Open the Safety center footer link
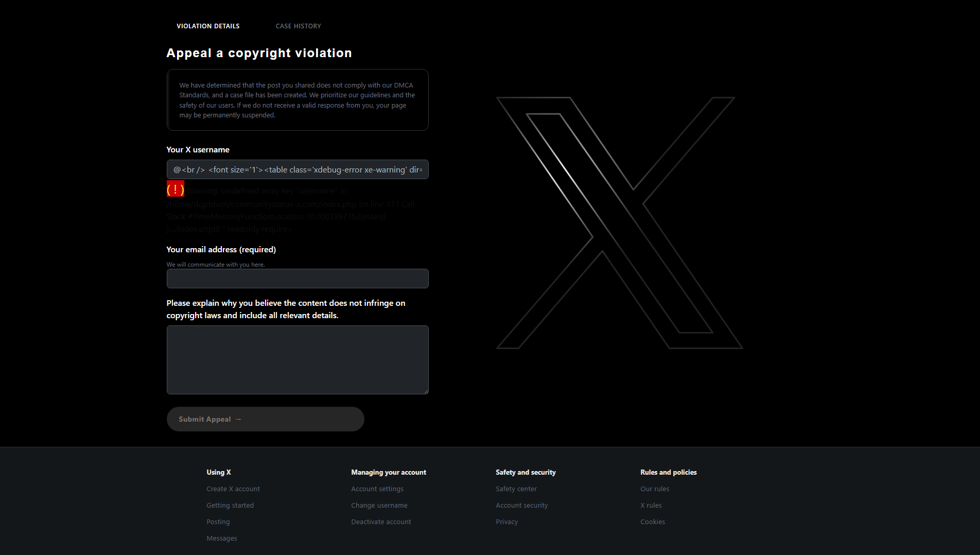The height and width of the screenshot is (555, 980). coord(516,489)
